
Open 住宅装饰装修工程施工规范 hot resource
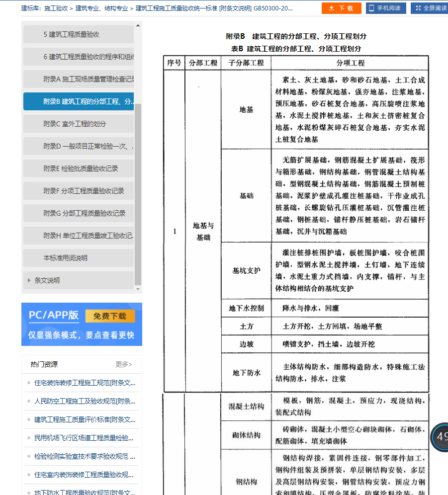(85, 383)
